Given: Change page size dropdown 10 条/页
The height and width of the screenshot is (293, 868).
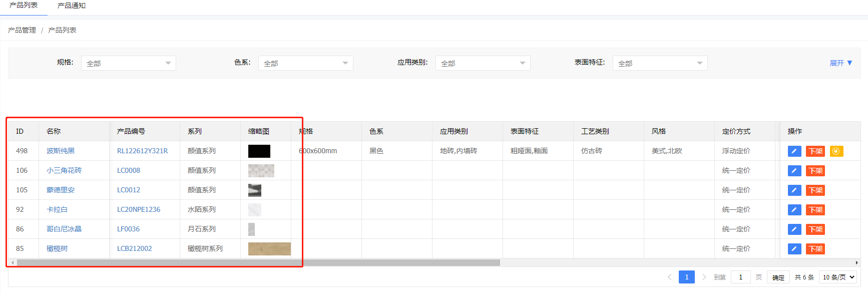Looking at the screenshot, I should pos(838,277).
